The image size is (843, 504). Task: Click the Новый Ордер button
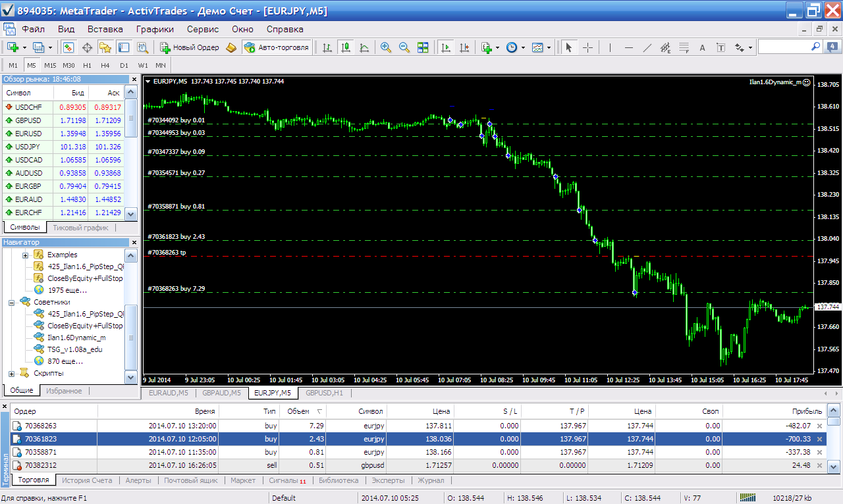[189, 47]
